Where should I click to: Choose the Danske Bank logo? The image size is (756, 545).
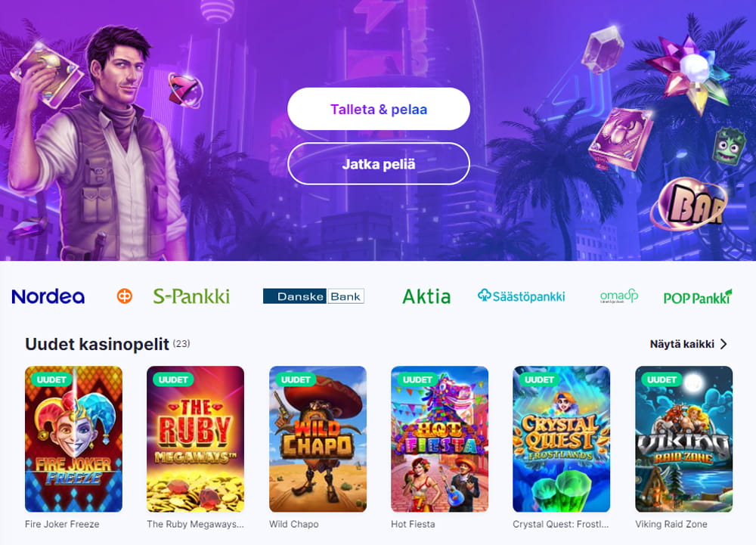(x=314, y=296)
